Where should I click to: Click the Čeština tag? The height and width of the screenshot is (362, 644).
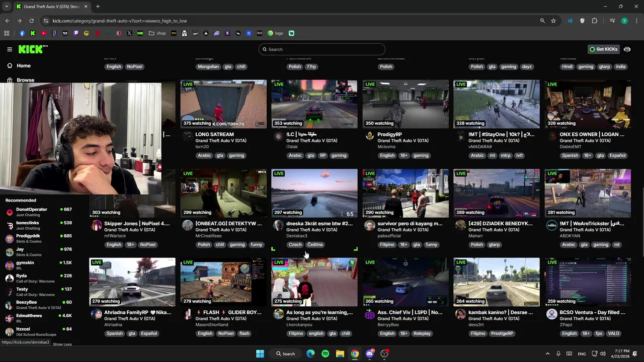pyautogui.click(x=315, y=244)
